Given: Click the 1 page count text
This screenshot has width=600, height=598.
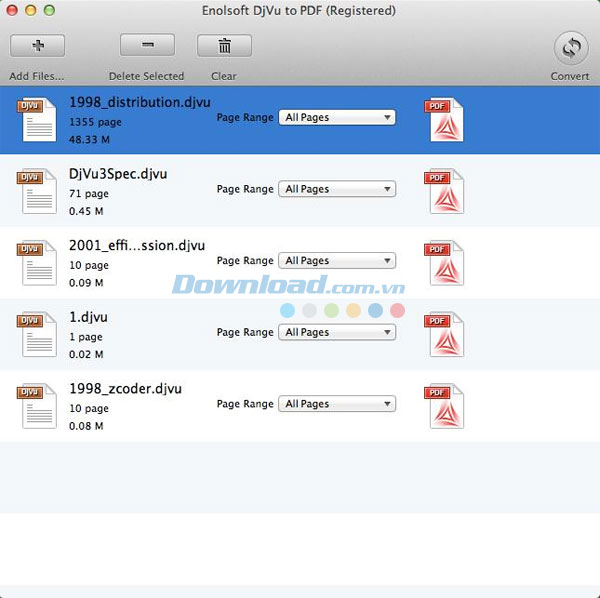Looking at the screenshot, I should point(86,337).
